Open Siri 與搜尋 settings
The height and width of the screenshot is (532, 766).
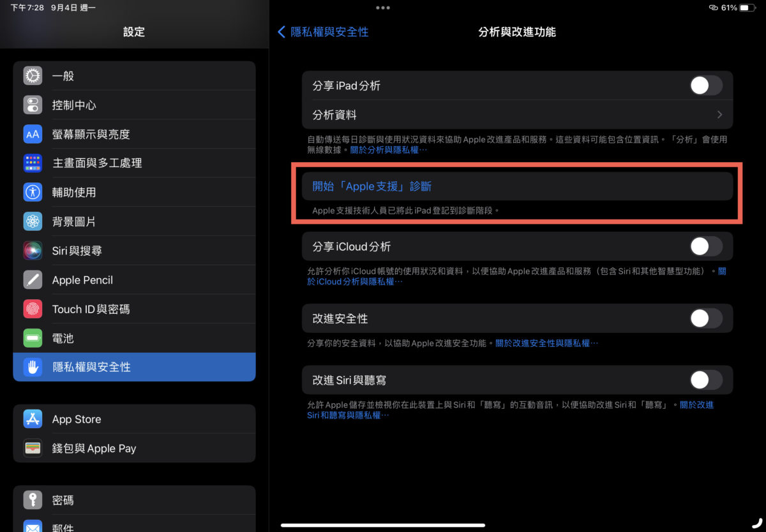134,251
